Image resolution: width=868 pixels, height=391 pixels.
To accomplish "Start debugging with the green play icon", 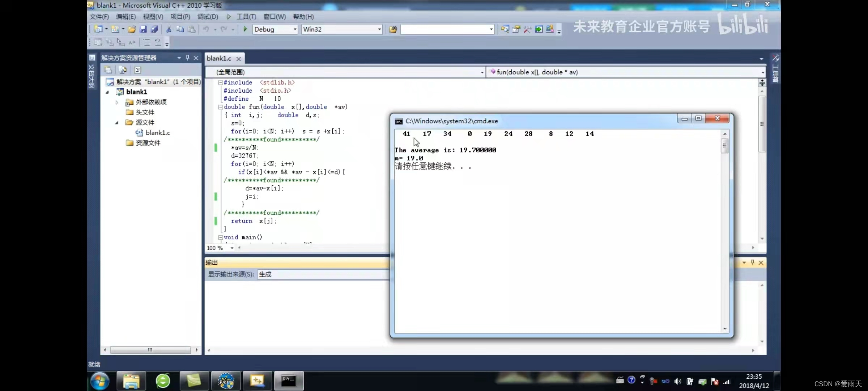I will tap(245, 29).
